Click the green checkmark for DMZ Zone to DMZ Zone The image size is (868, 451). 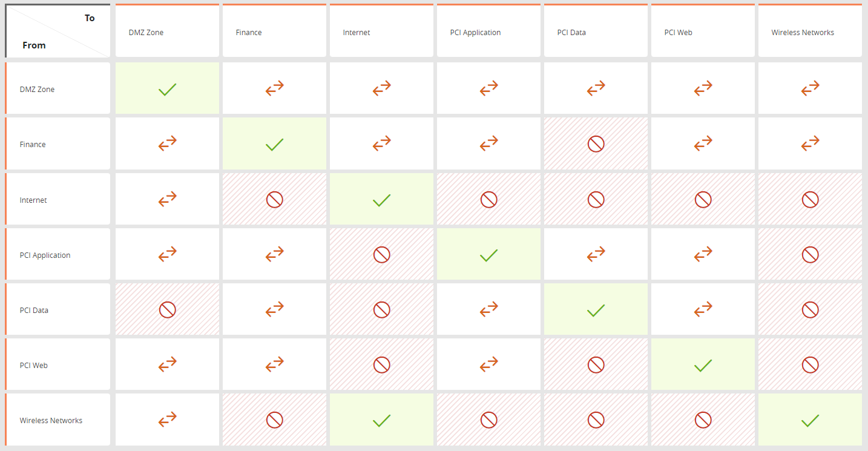coord(167,90)
